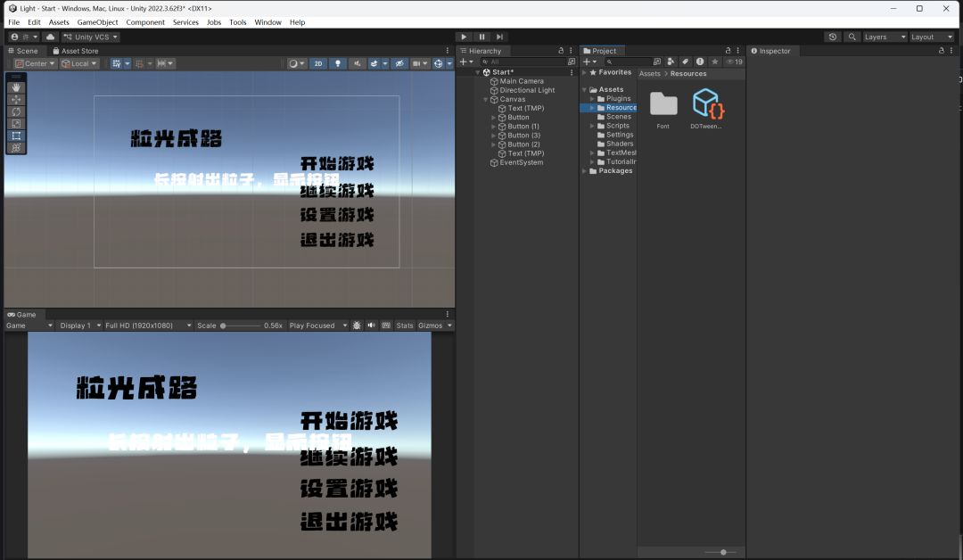Open the global search magnifier
Screen dimensions: 963x560
coord(852,37)
